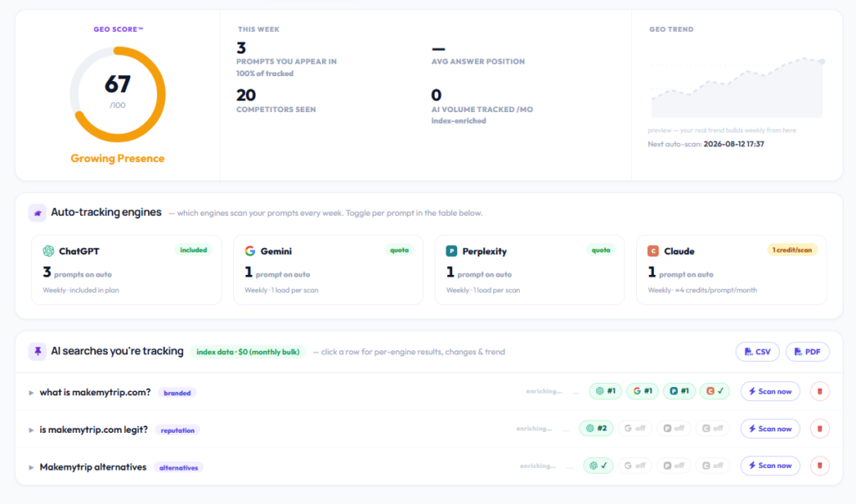The width and height of the screenshot is (856, 504).
Task: Delete the 'Makemytrip alternatives' prompt
Action: (819, 466)
